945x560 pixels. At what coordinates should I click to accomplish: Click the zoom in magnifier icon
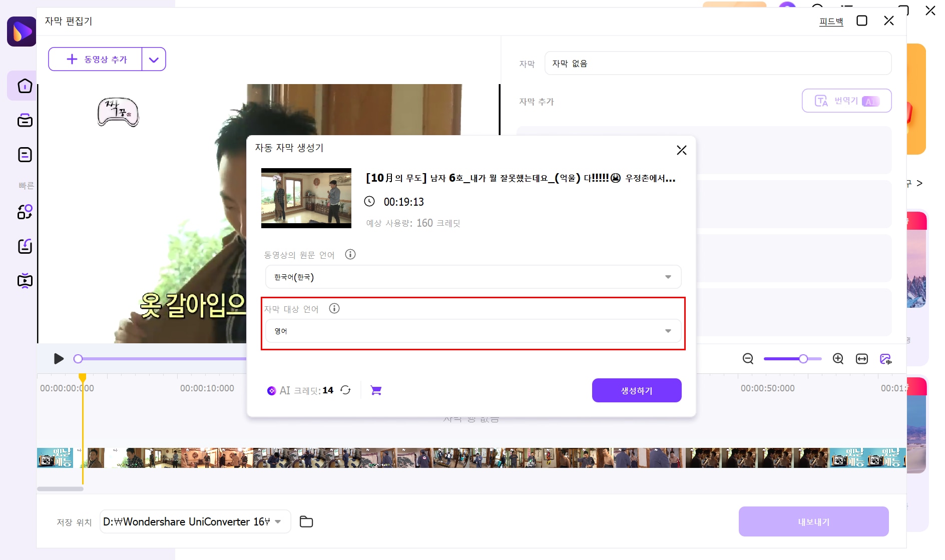point(838,359)
